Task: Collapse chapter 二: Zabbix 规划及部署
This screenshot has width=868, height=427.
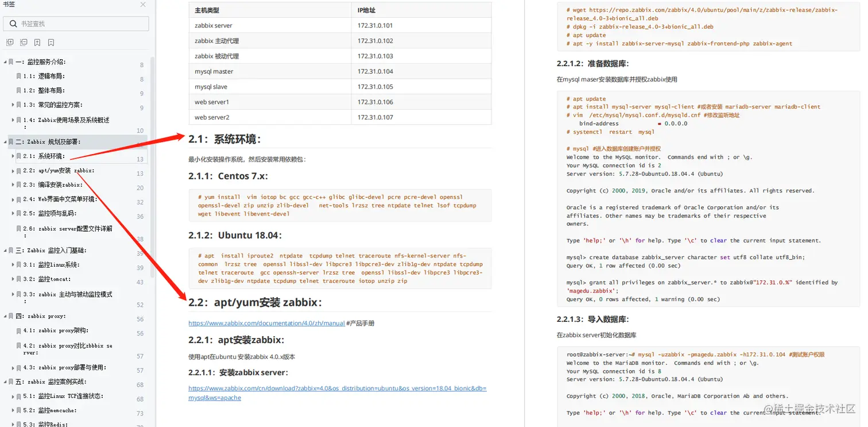Action: (x=5, y=141)
